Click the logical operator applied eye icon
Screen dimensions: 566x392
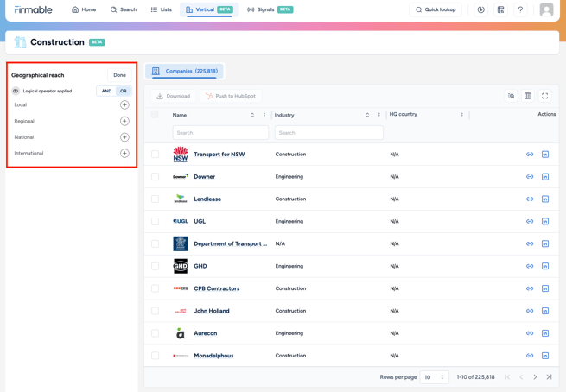tap(16, 91)
